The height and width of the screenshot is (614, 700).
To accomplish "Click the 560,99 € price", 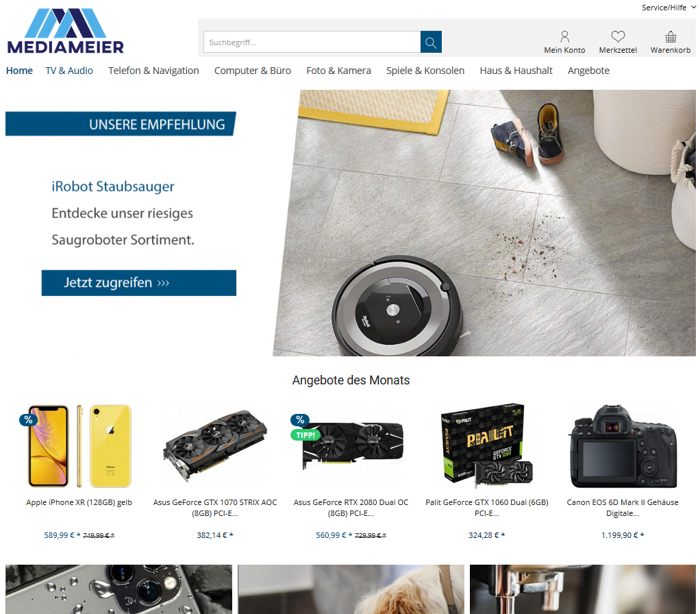I will (334, 535).
